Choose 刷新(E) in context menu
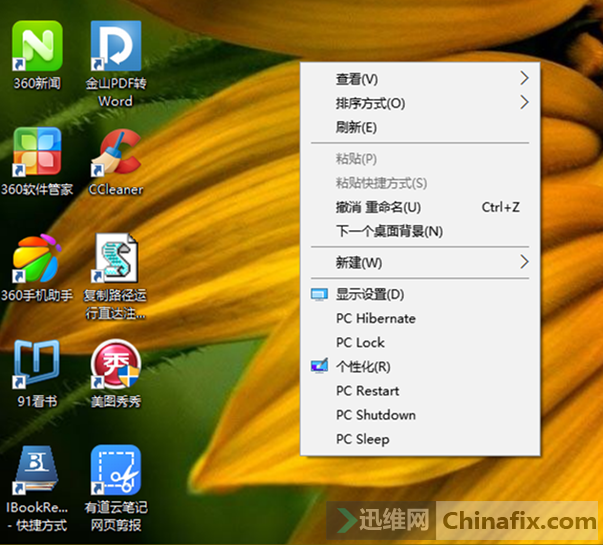The height and width of the screenshot is (545, 603). pyautogui.click(x=357, y=127)
